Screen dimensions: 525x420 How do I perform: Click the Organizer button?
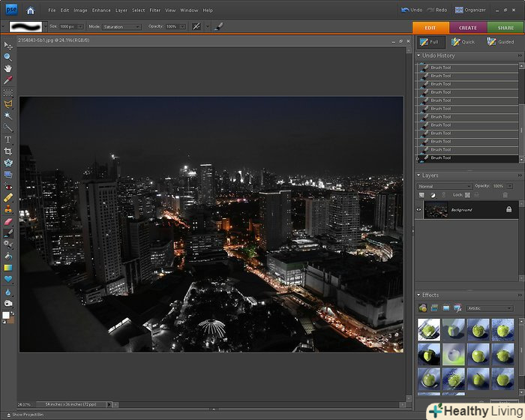pos(470,10)
